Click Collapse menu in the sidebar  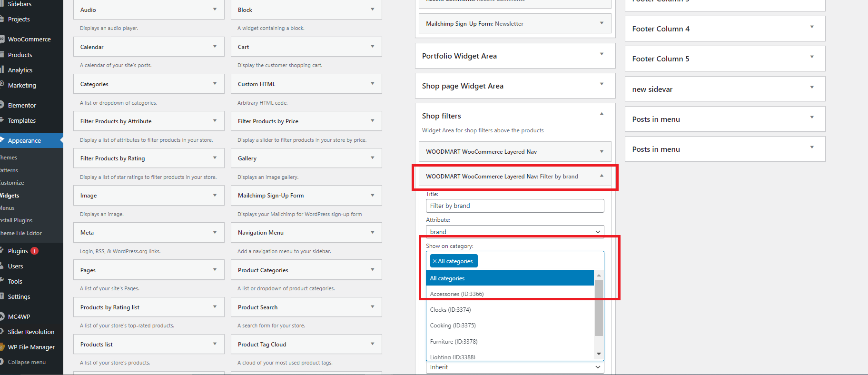(27, 362)
